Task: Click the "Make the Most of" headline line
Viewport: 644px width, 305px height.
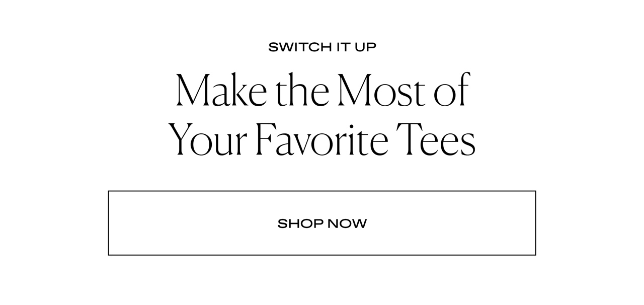Action: point(322,90)
